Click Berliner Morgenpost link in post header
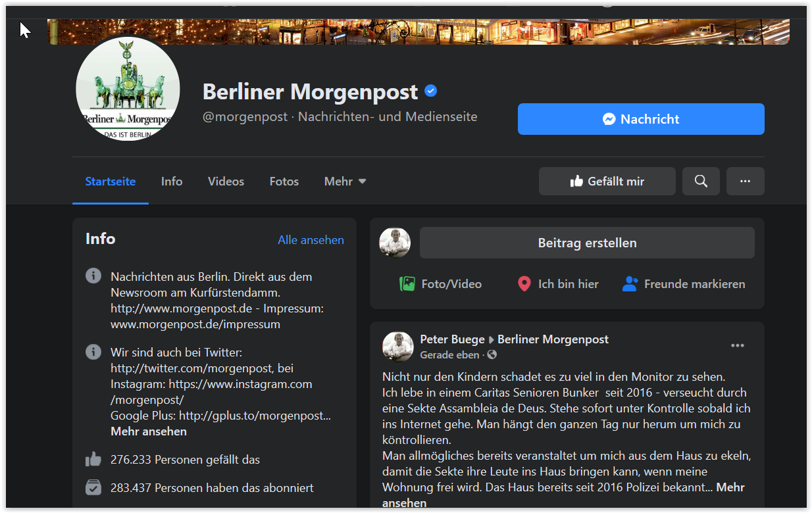Viewport: 812px width, 513px height. tap(553, 339)
